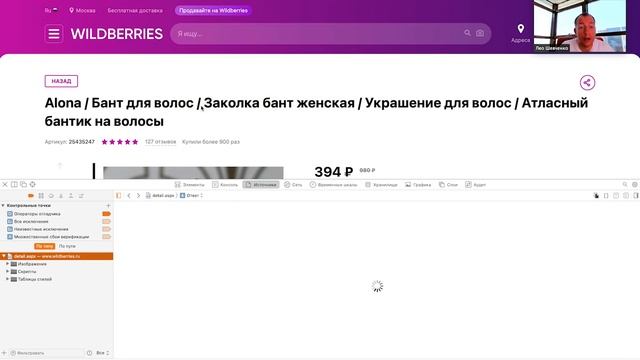640x360 pixels.
Task: Open Адреса location pin
Action: pos(520,33)
